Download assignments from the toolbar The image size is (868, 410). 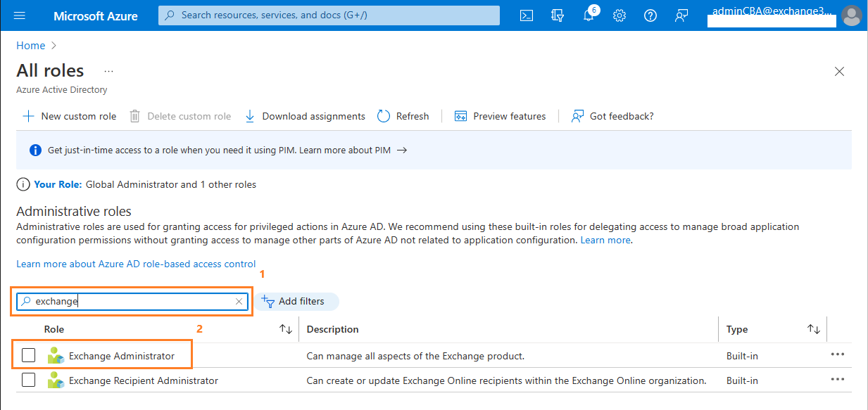coord(305,116)
